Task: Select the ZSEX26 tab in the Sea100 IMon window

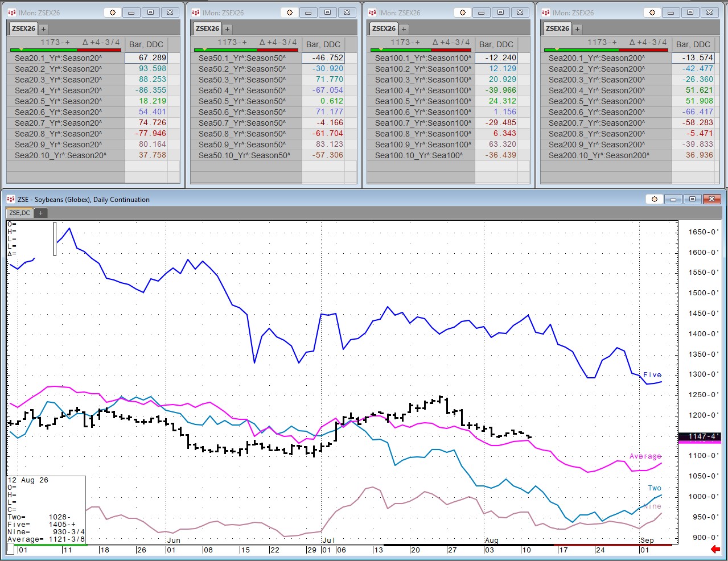Action: 384,28
